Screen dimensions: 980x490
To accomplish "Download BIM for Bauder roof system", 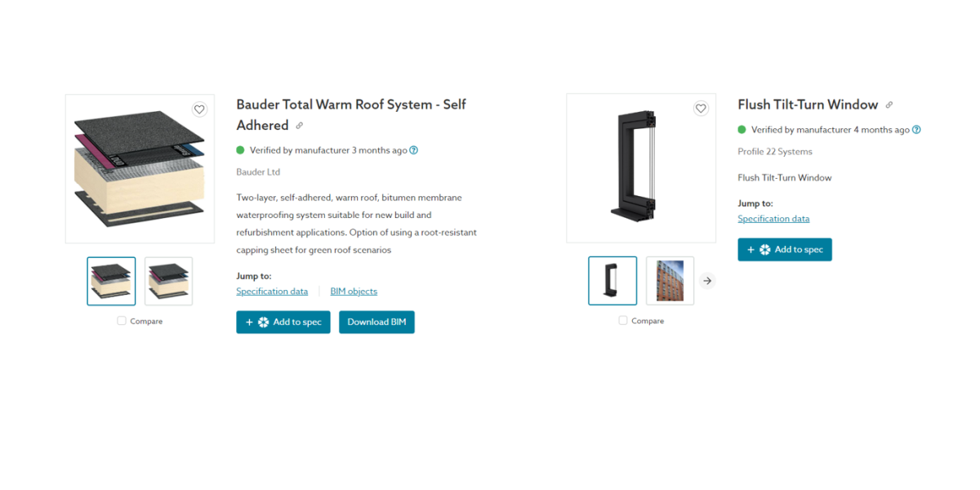I will [376, 322].
